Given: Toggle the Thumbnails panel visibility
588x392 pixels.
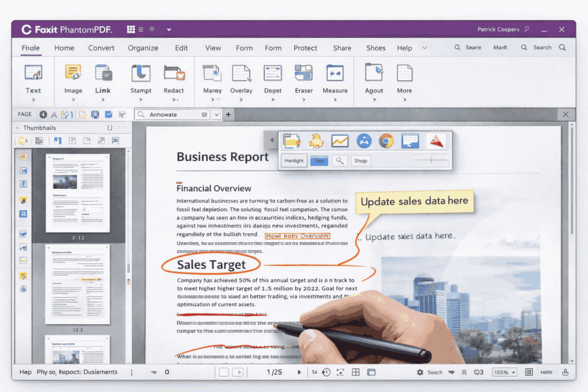Looking at the screenshot, I should (109, 127).
